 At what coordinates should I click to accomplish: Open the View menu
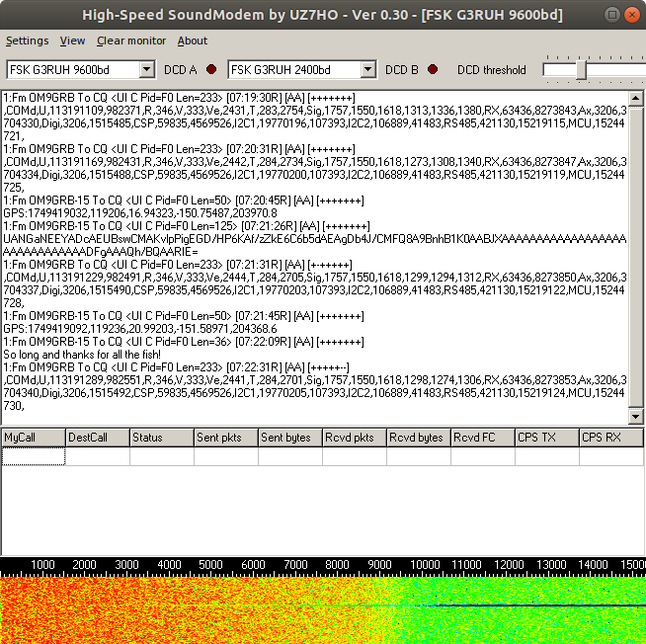click(72, 40)
